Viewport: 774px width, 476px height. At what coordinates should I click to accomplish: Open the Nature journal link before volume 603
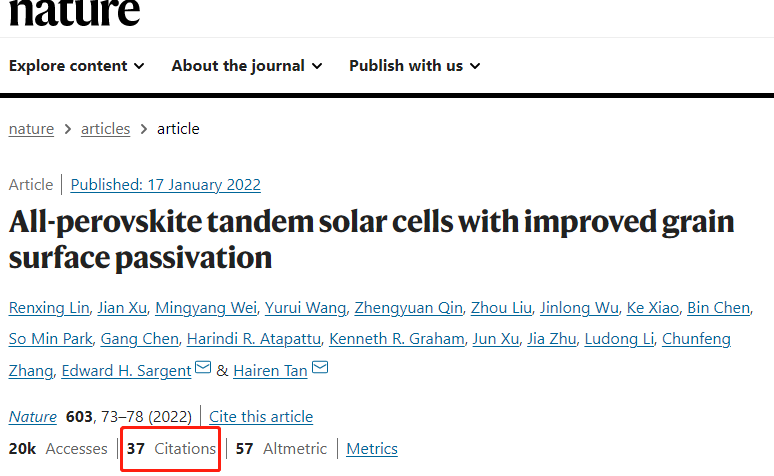coord(33,417)
